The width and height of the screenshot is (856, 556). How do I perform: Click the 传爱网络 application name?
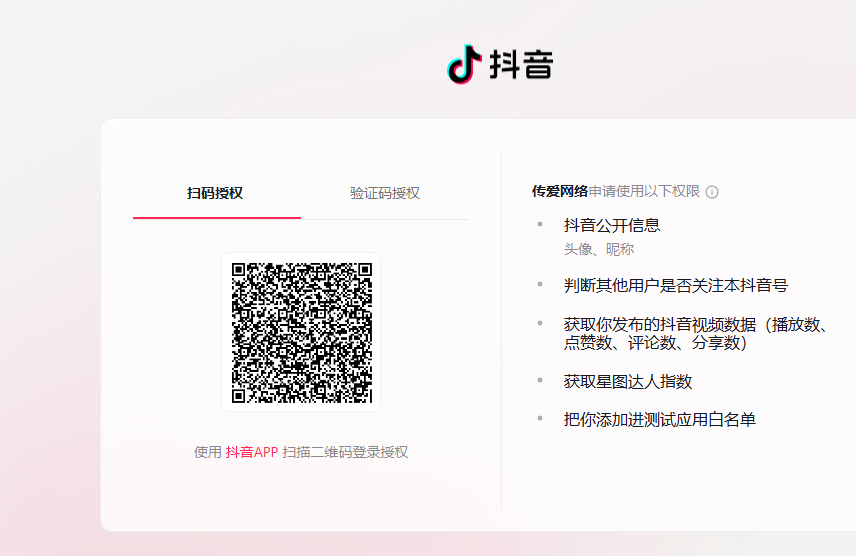pos(559,192)
